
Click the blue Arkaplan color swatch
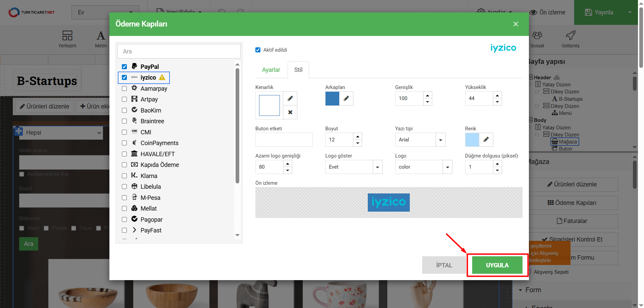pos(332,98)
